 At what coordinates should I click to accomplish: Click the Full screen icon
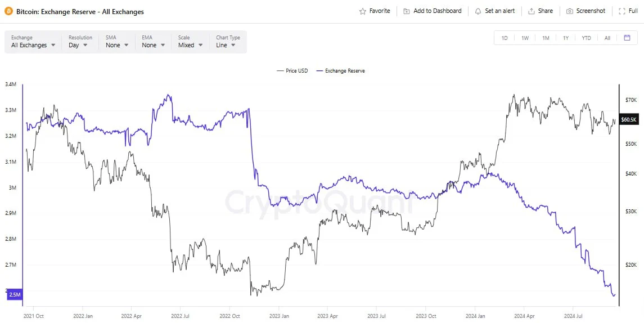(621, 11)
